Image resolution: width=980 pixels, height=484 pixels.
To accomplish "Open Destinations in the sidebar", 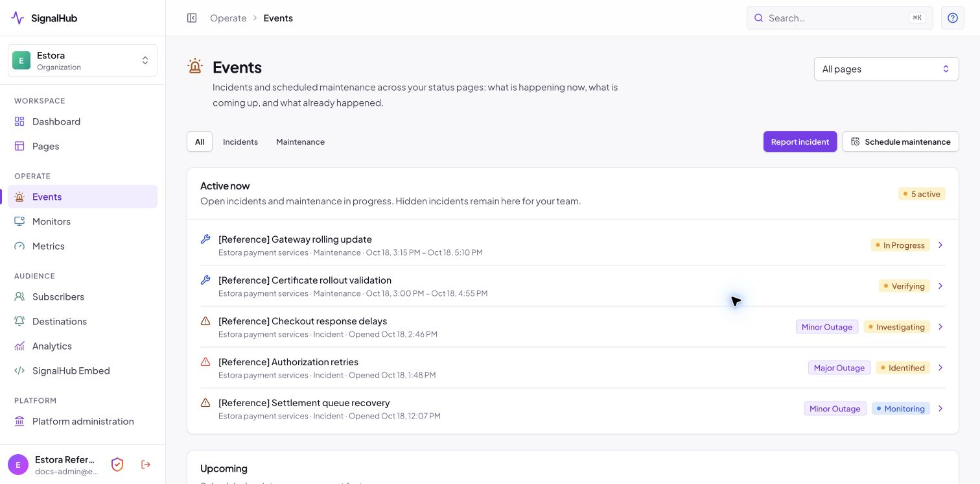I will click(82, 321).
